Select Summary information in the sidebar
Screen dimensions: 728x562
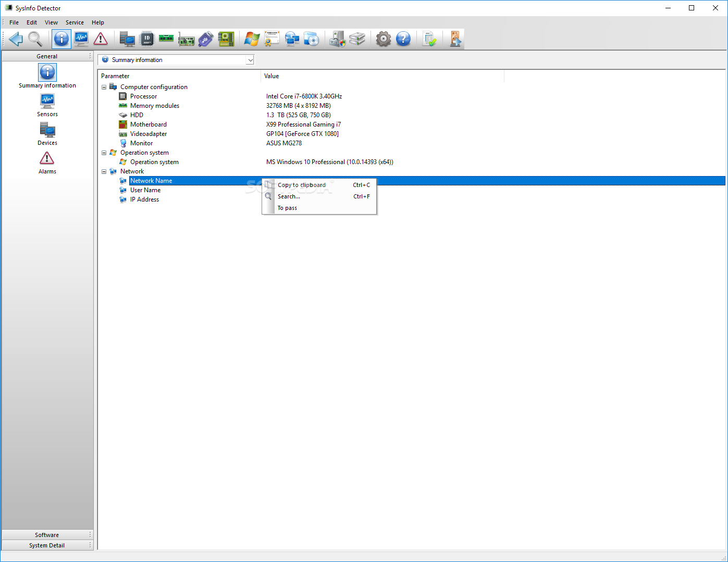(x=47, y=76)
